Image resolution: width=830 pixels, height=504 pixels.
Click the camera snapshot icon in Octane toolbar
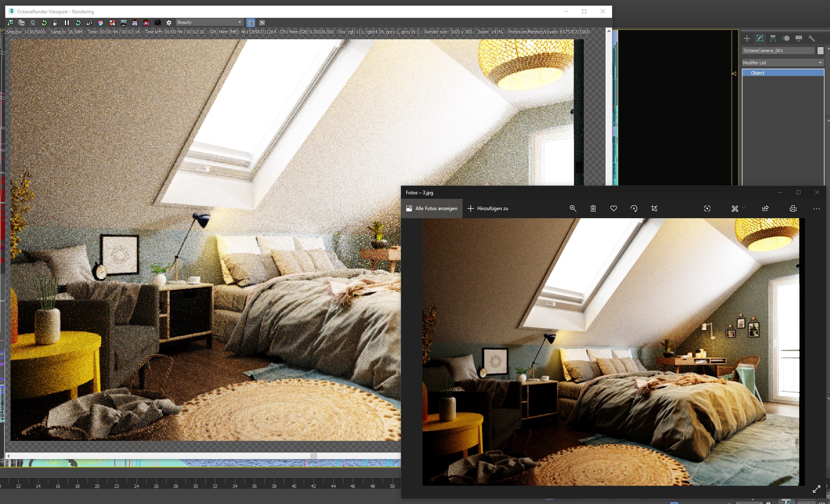[158, 23]
